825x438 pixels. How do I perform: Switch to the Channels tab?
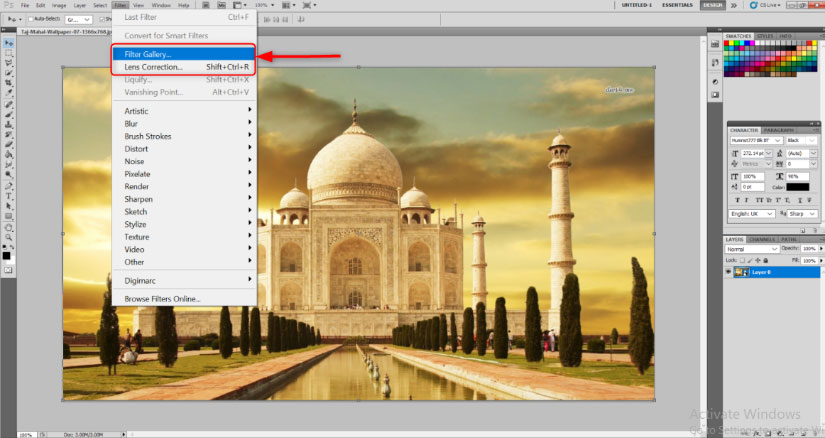pyautogui.click(x=761, y=239)
